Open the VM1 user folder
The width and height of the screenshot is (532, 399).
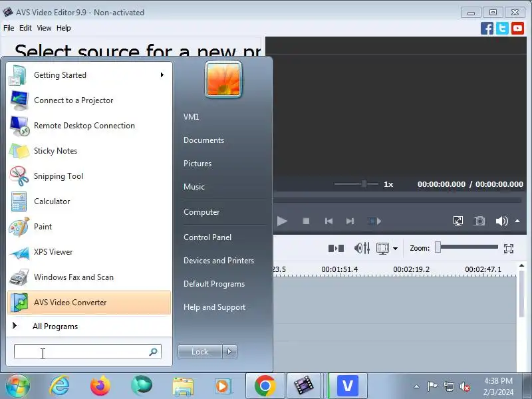coord(191,117)
